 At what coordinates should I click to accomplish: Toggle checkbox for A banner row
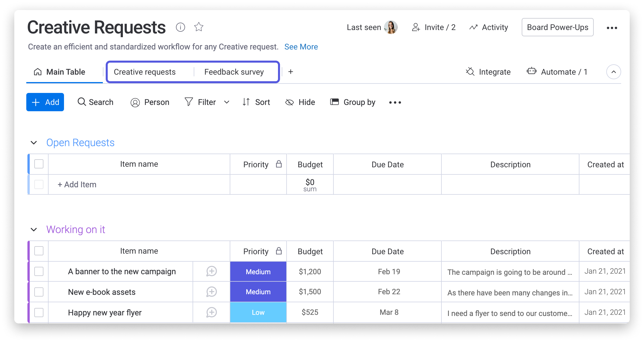[38, 271]
